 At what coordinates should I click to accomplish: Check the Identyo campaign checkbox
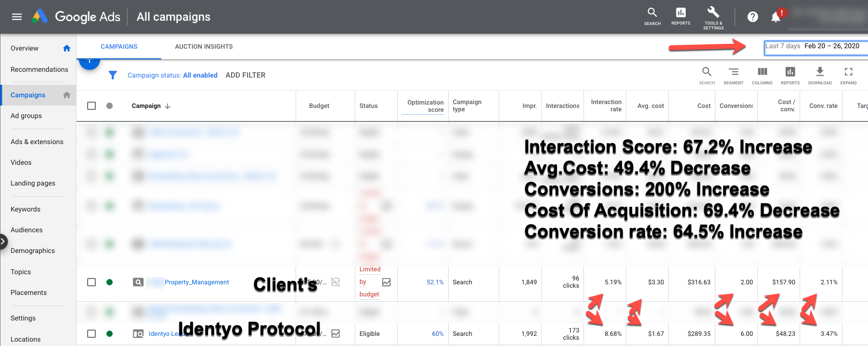(91, 333)
